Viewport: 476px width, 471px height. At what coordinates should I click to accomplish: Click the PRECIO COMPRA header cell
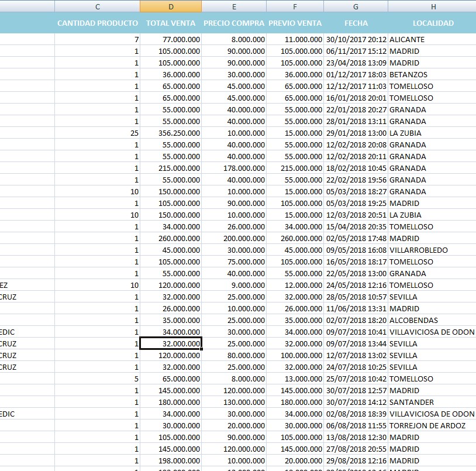234,23
